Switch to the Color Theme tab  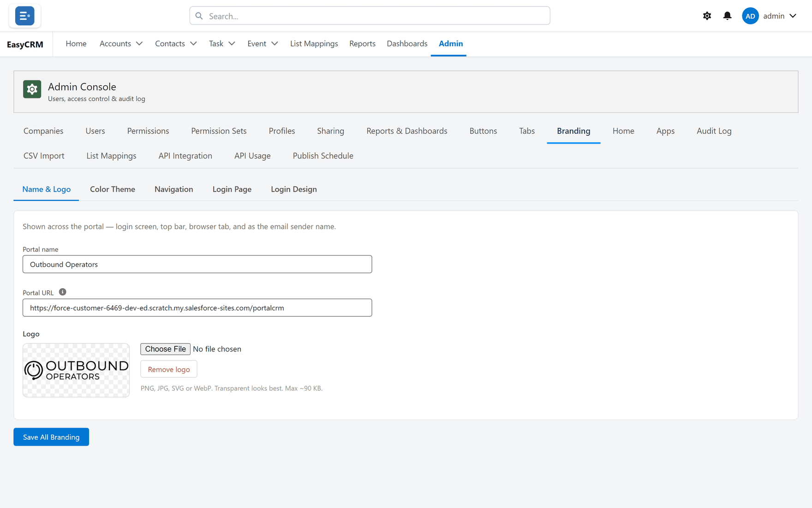113,189
